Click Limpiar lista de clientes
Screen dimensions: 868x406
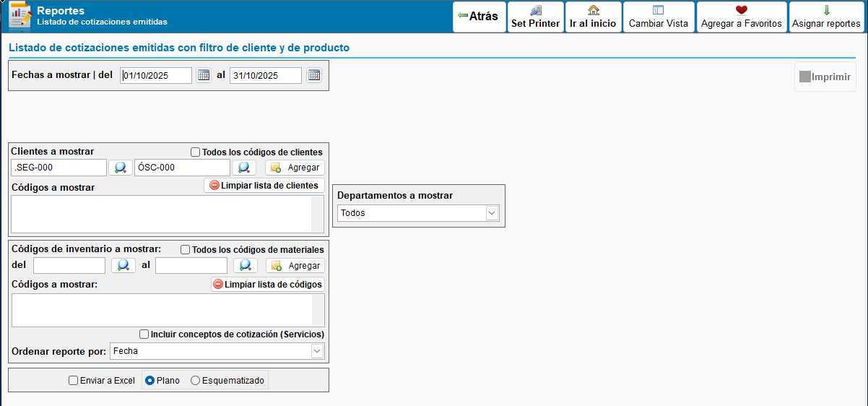pos(264,186)
